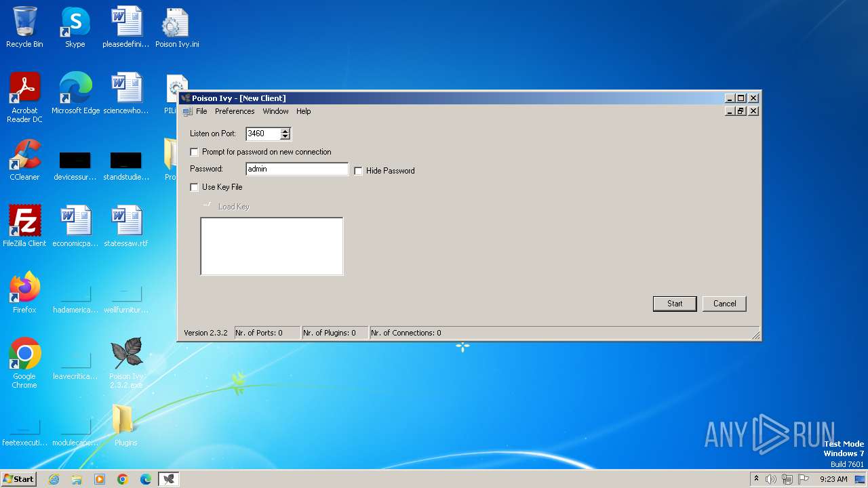
Task: Launch CCleaner from the desktop
Action: tap(24, 160)
